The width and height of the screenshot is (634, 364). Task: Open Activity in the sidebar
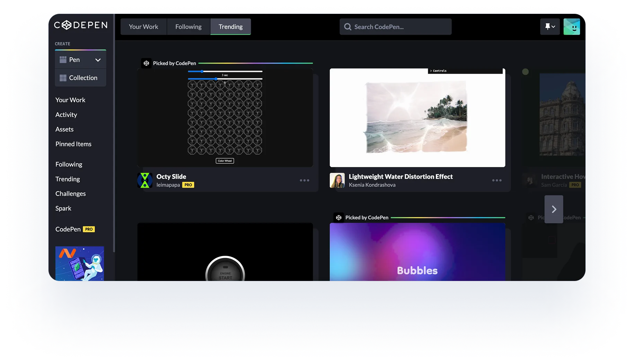pyautogui.click(x=66, y=115)
